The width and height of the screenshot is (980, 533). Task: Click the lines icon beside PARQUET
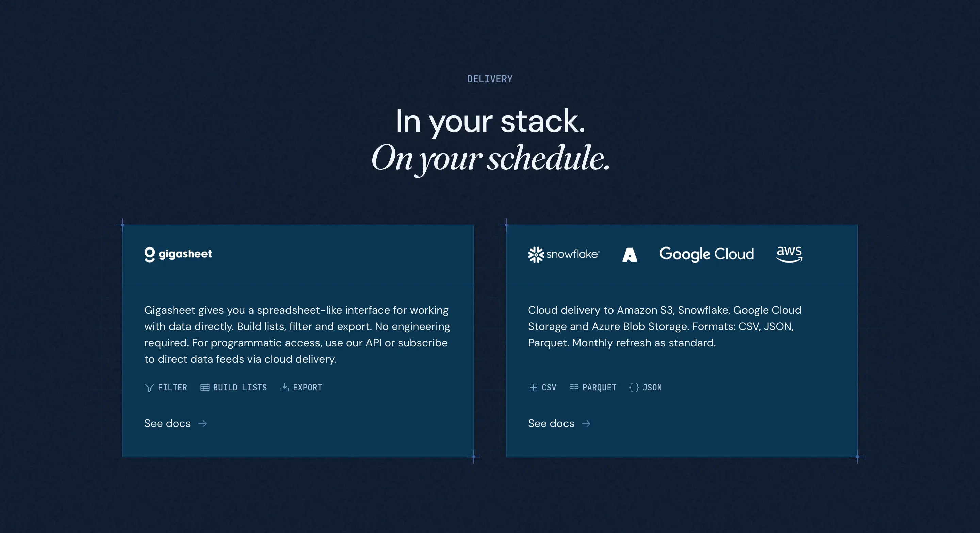[x=574, y=388]
